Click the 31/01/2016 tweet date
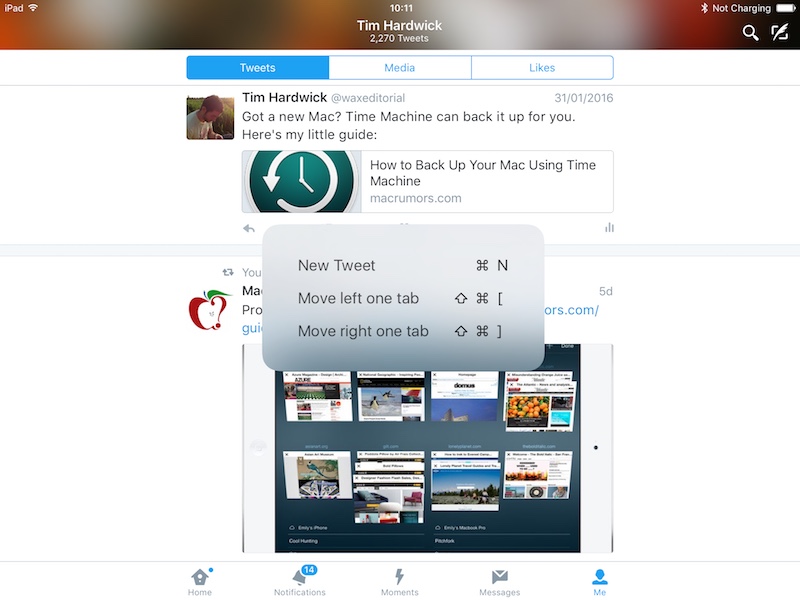The height and width of the screenshot is (600, 800). [x=584, y=98]
